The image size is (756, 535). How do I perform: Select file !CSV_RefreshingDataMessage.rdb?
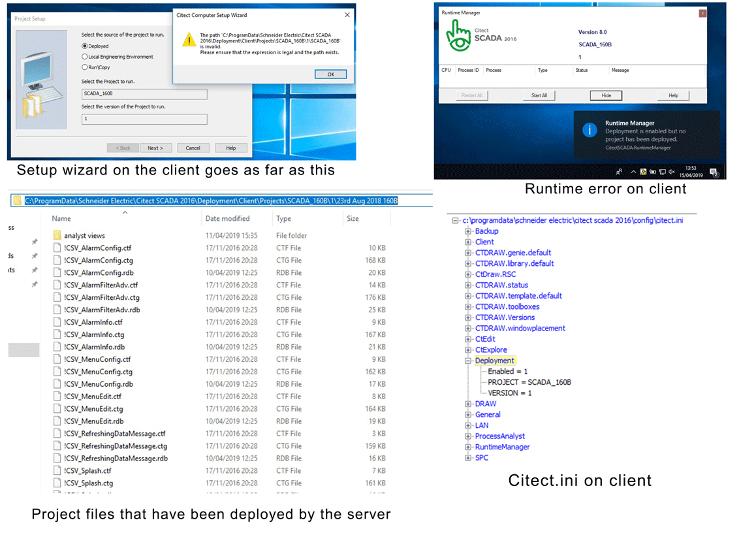[x=116, y=459]
